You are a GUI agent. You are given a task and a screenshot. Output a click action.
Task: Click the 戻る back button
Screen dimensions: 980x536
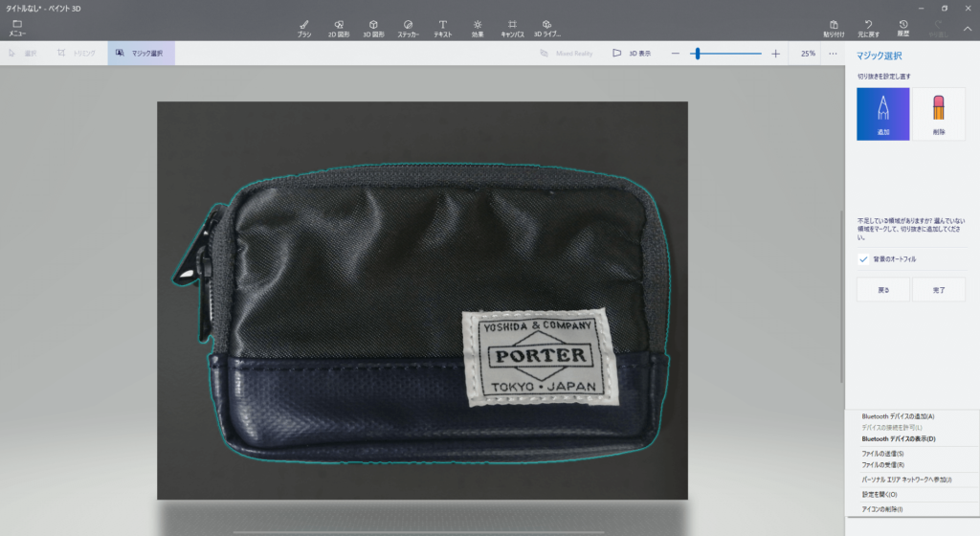click(x=883, y=290)
